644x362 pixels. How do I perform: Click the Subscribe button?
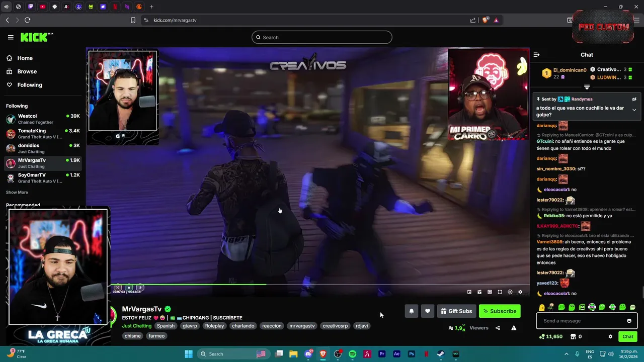click(x=500, y=311)
